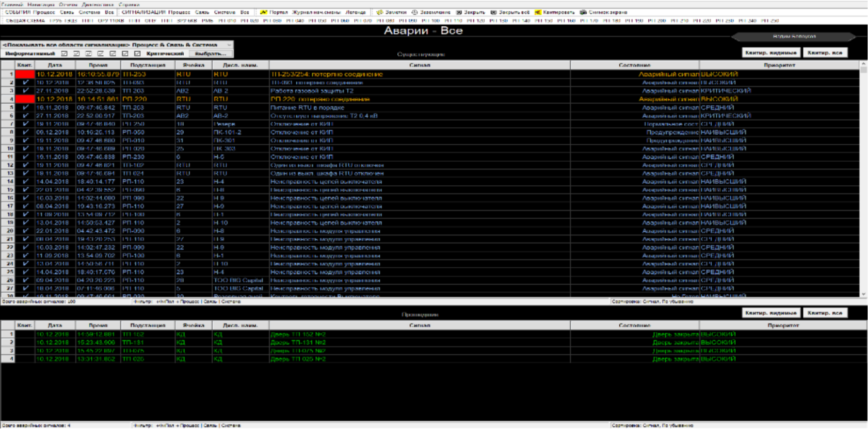
Task: Toggle the middle (fourth) severity checkbox
Action: 101,54
